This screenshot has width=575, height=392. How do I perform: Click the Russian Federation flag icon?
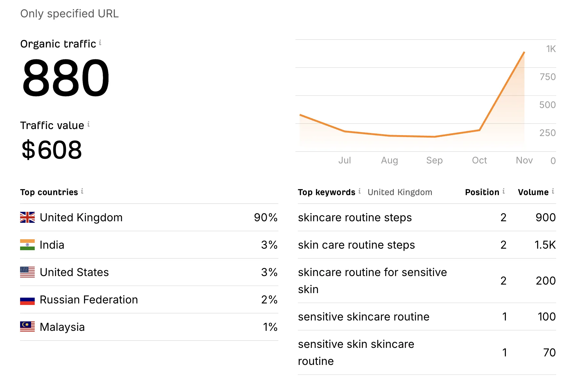(27, 299)
